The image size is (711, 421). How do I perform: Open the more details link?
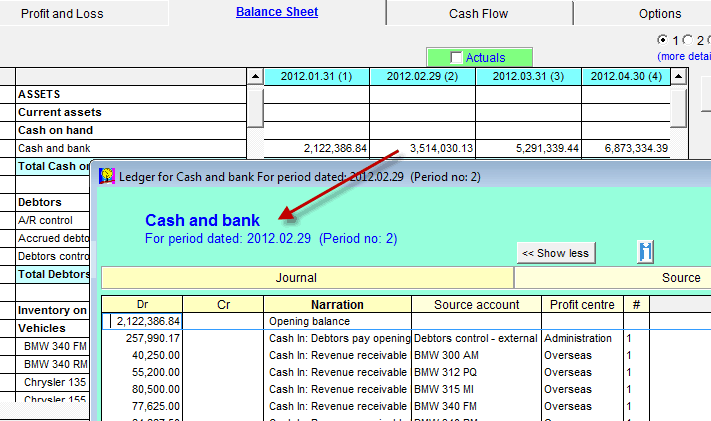coord(684,57)
